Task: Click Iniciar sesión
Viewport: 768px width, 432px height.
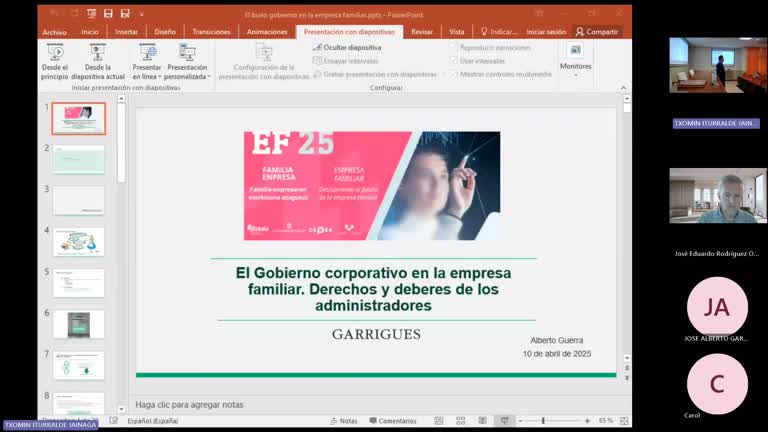Action: coord(546,32)
